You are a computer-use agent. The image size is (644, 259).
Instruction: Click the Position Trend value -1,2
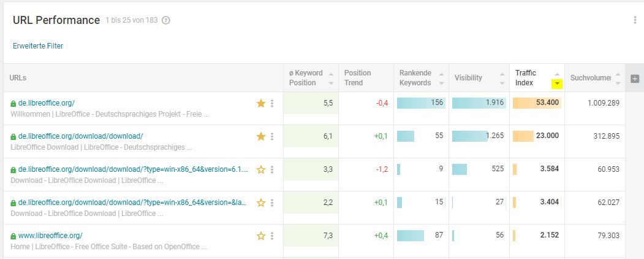coord(382,169)
